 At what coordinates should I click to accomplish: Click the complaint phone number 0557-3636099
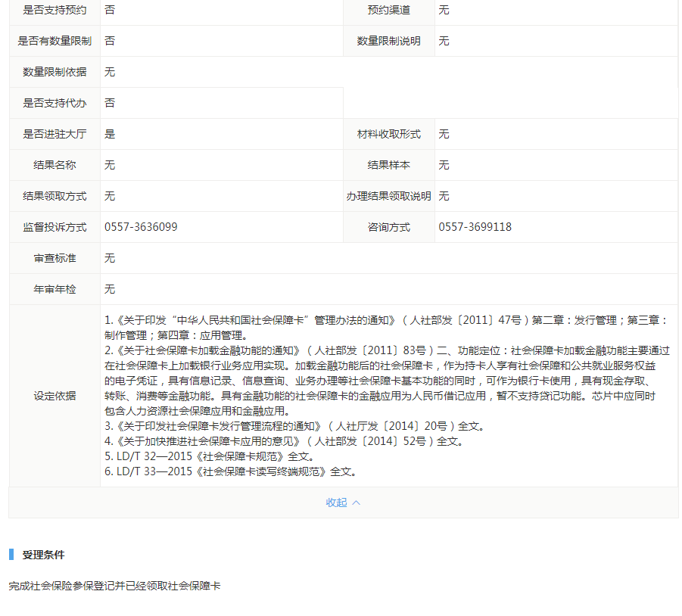pyautogui.click(x=141, y=227)
